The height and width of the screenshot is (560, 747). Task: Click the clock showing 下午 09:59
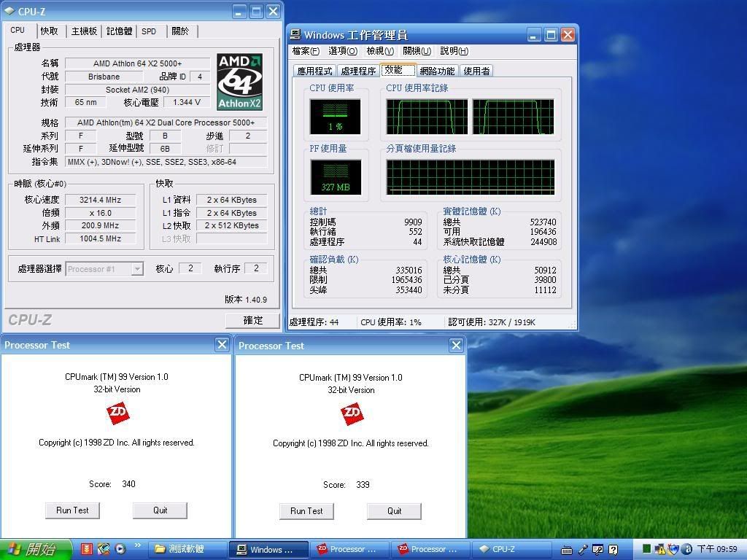click(x=717, y=549)
